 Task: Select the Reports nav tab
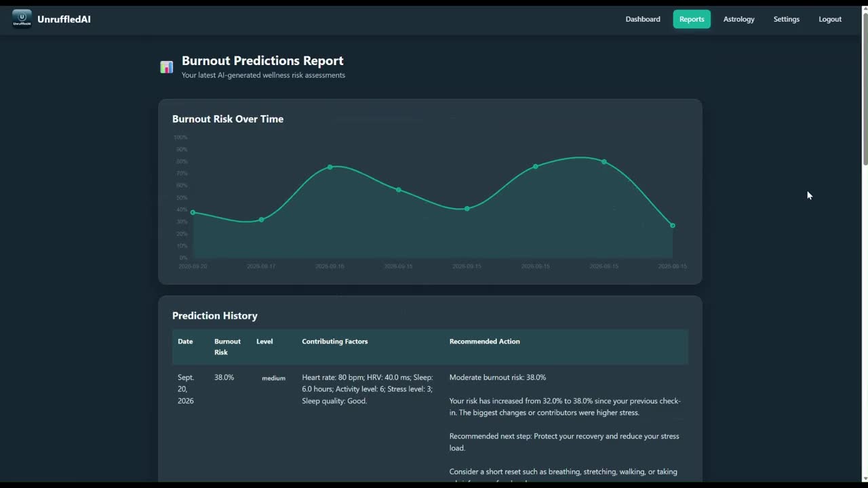(x=692, y=19)
